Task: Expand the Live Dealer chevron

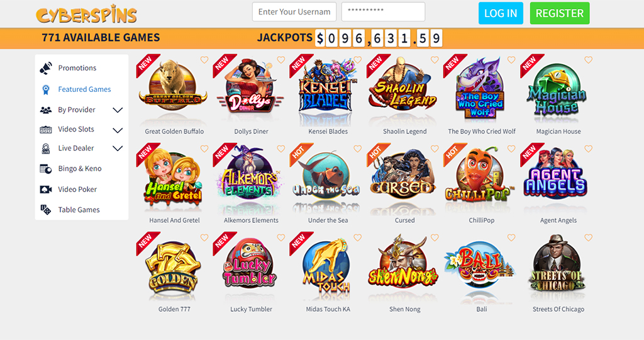Action: 118,149
